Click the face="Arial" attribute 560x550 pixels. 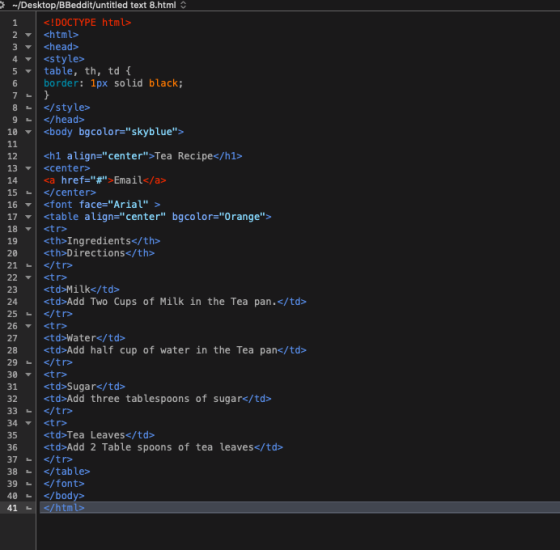coord(114,205)
